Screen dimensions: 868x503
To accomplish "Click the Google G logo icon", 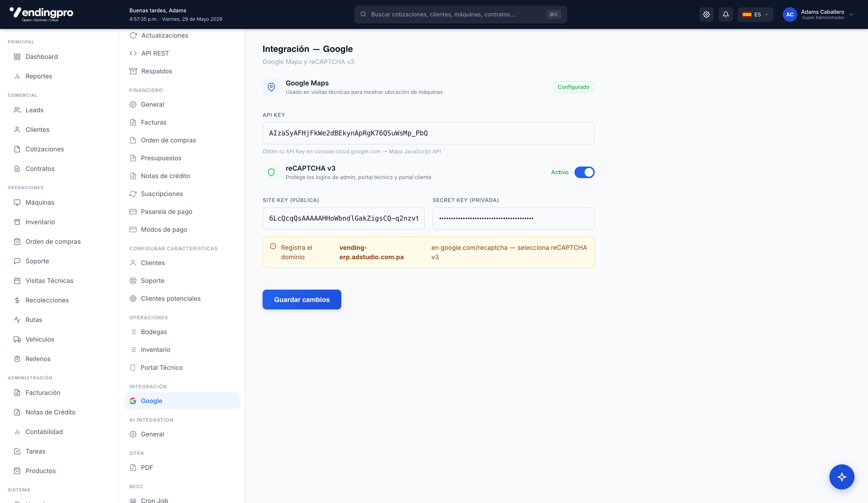I will click(x=133, y=401).
